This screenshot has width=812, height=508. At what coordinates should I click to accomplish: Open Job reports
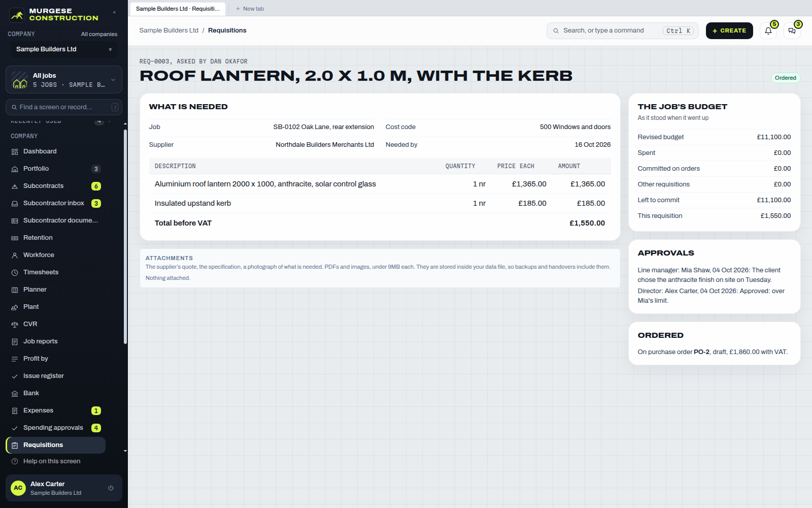[x=56, y=341]
